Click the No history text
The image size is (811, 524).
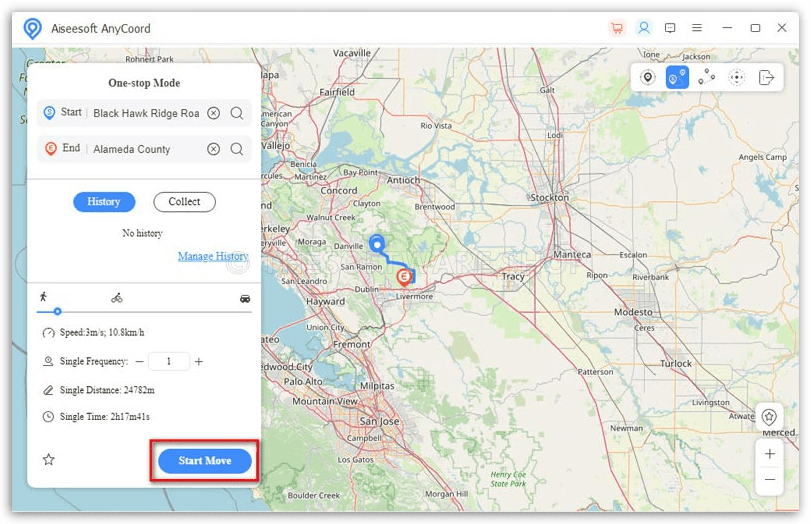coord(142,233)
